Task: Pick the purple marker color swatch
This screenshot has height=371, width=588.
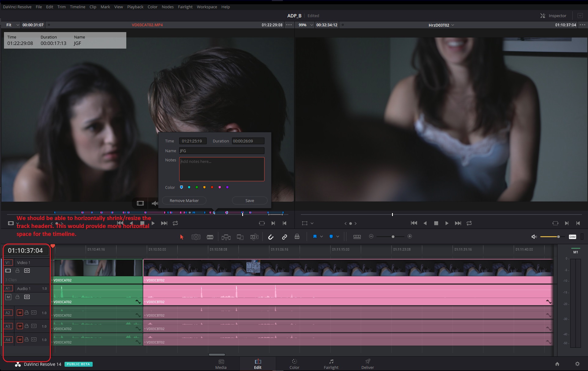Action: pyautogui.click(x=227, y=187)
